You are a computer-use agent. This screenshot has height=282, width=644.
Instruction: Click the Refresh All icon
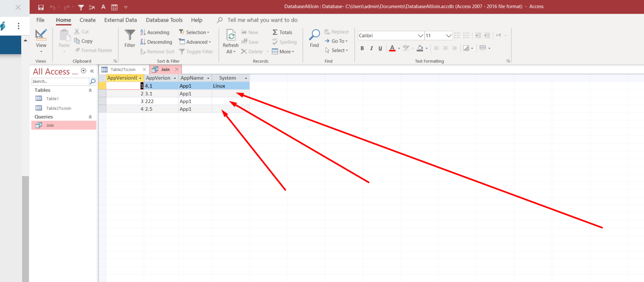pos(231,35)
